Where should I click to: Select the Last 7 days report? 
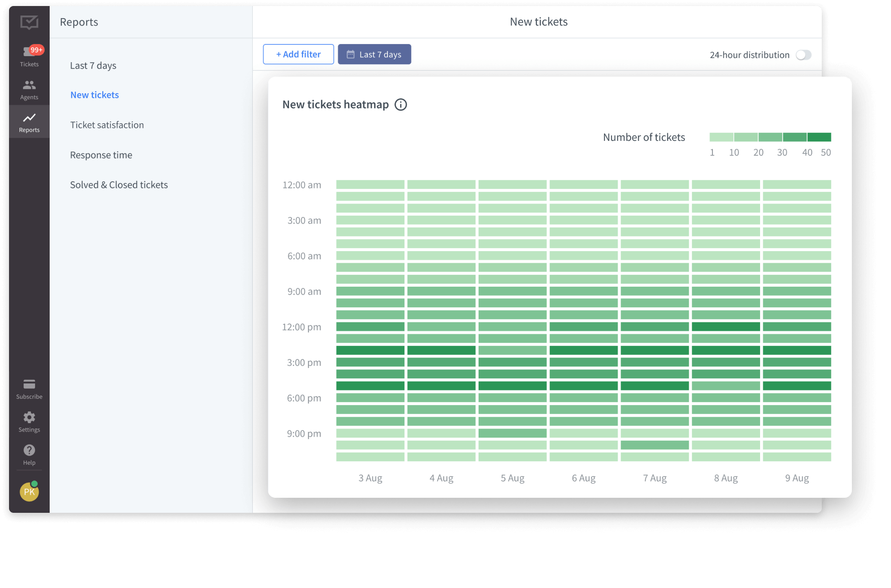93,65
